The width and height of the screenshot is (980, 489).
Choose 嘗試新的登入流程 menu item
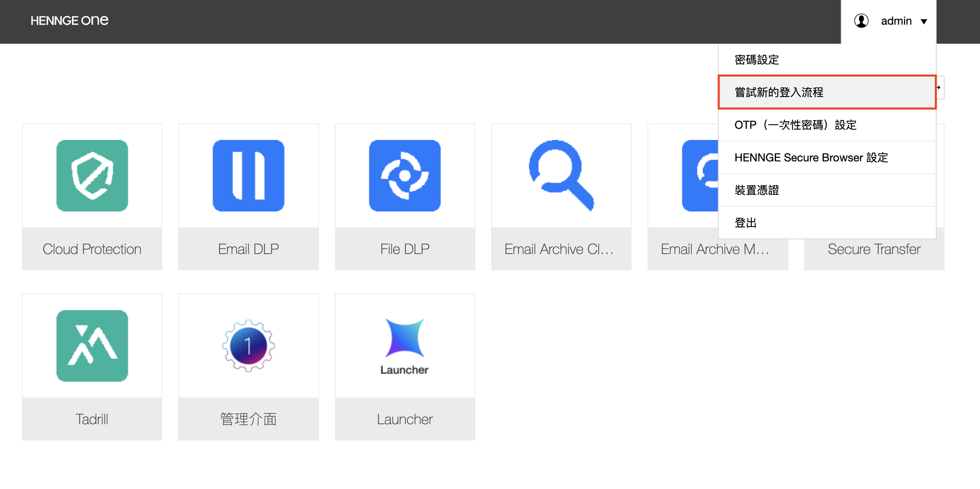coord(827,92)
